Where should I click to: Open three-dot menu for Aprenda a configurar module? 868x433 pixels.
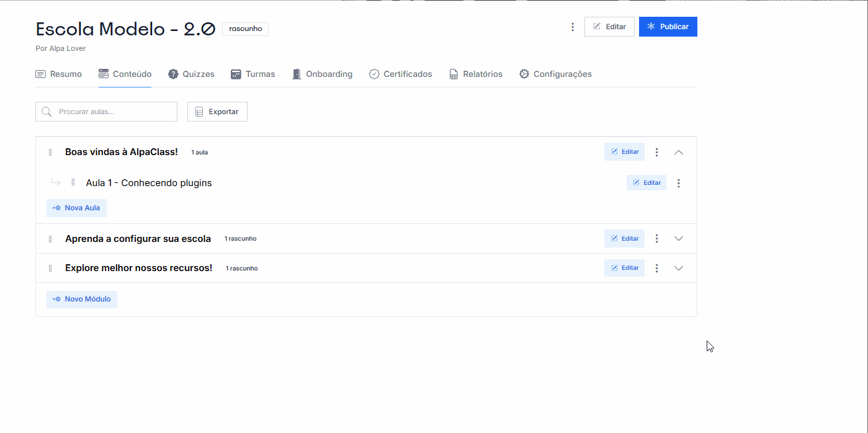coord(656,239)
